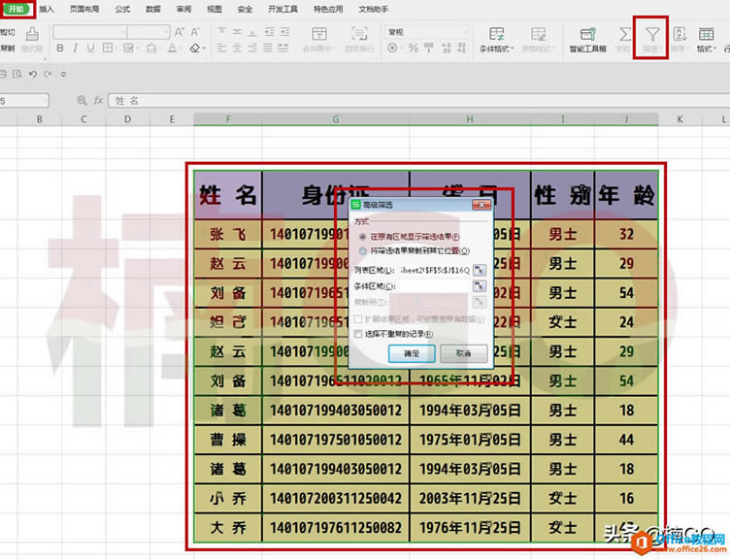Screen dimensions: 730x560
Task: Click the print preview icon in quick access bar
Action: (x=17, y=74)
